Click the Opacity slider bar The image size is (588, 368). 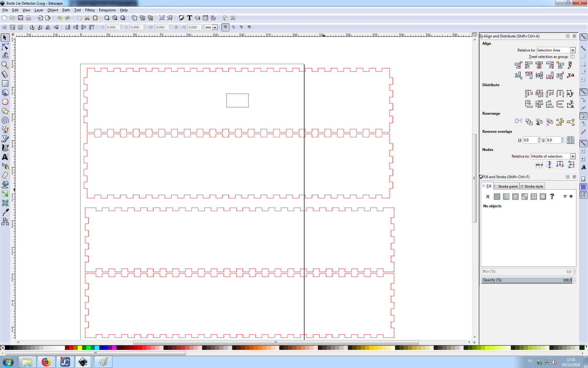click(527, 280)
